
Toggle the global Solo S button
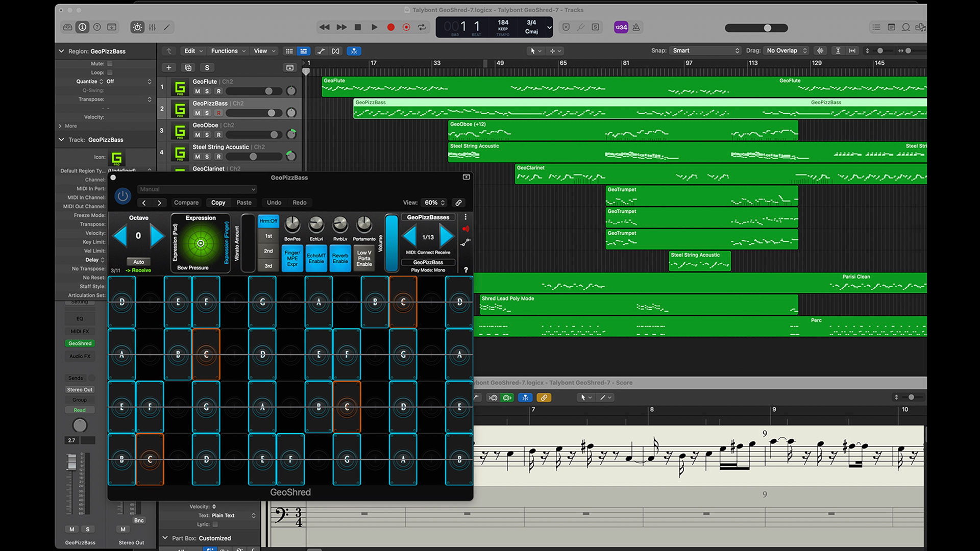click(x=207, y=67)
